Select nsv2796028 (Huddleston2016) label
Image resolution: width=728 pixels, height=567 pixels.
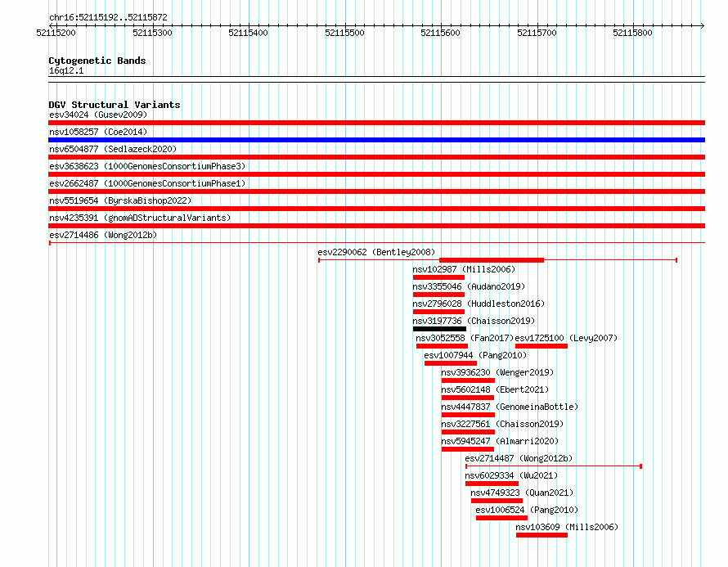point(479,304)
